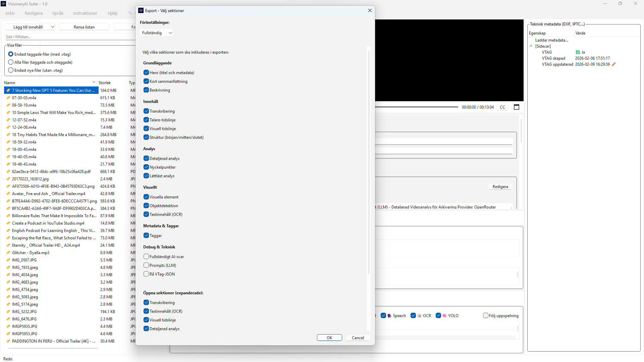Screen dimensions: 644x362
Task: Click OK to confirm export sections
Action: [x=329, y=338]
